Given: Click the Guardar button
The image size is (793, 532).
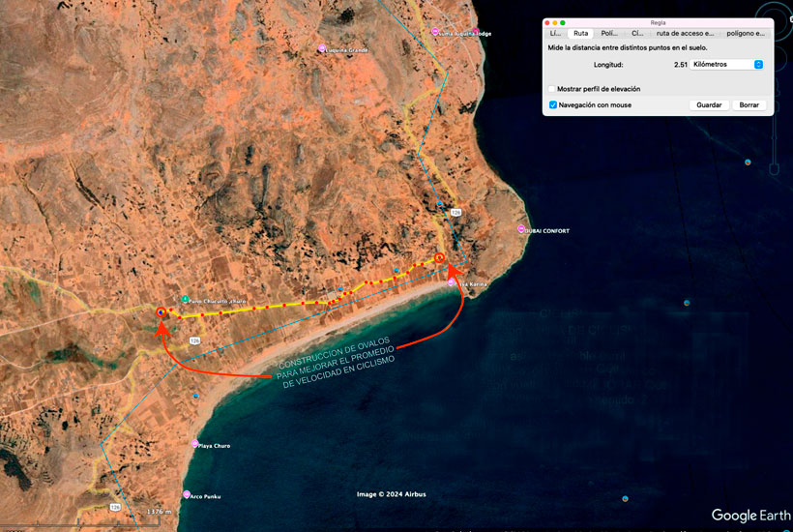Looking at the screenshot, I should [x=709, y=104].
